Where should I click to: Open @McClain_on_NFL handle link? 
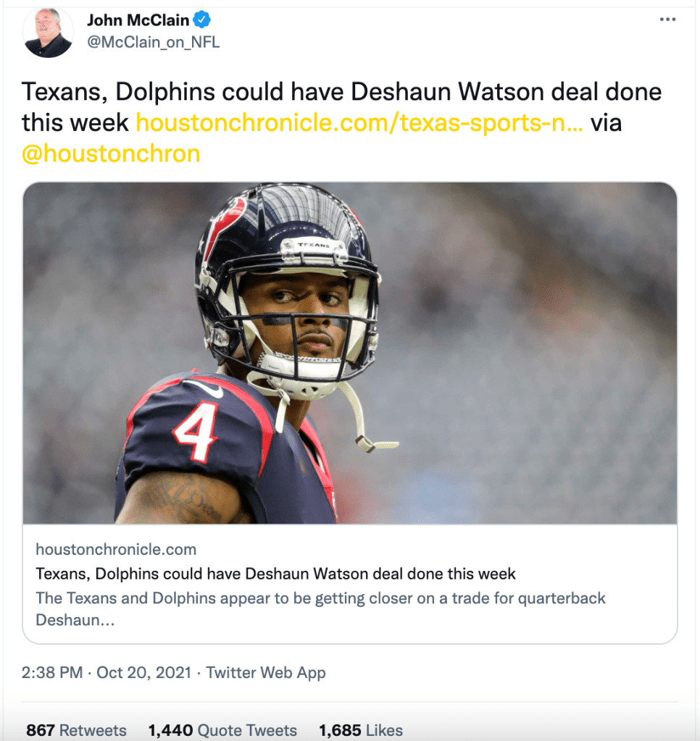click(x=153, y=42)
